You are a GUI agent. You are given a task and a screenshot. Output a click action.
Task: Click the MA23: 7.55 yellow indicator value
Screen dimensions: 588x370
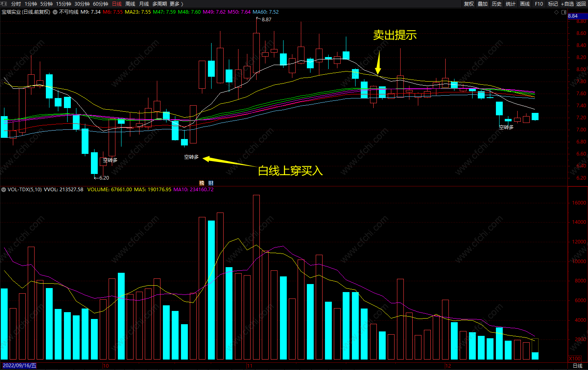[138, 12]
